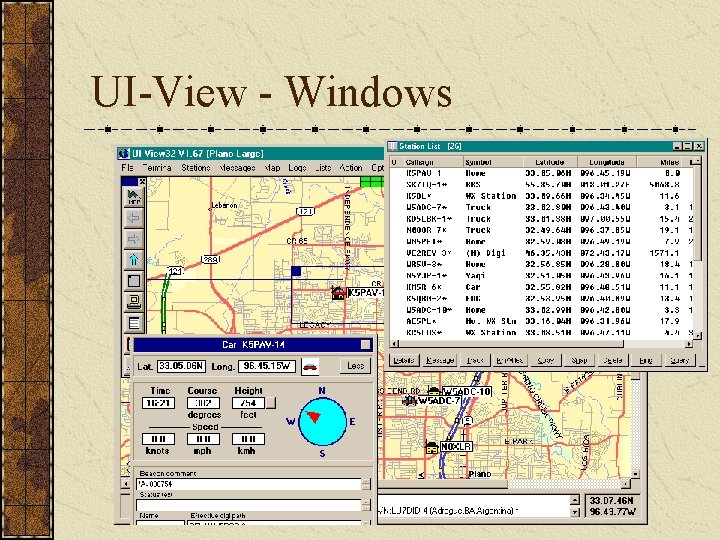Open the Map menu
The image size is (720, 540).
pos(272,168)
